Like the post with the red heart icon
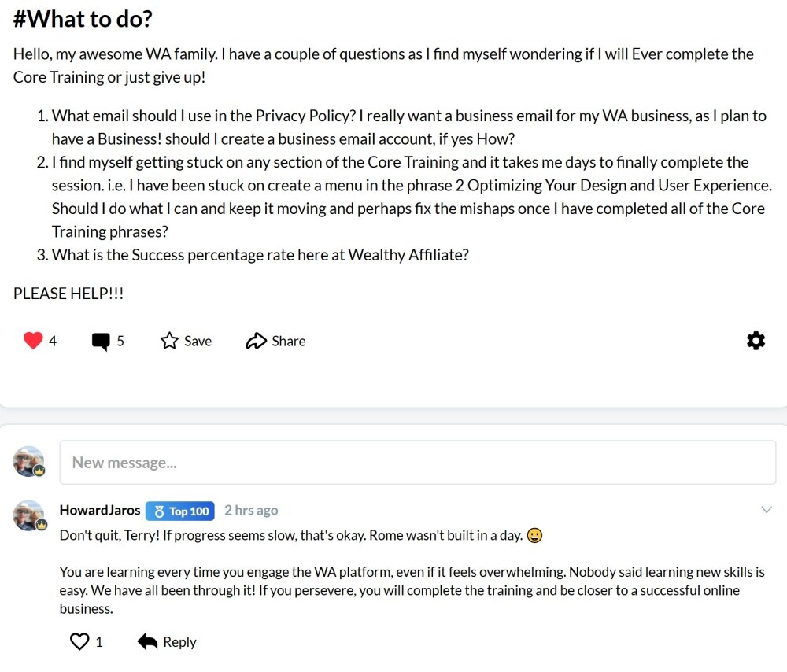Image resolution: width=787 pixels, height=672 pixels. pyautogui.click(x=33, y=341)
